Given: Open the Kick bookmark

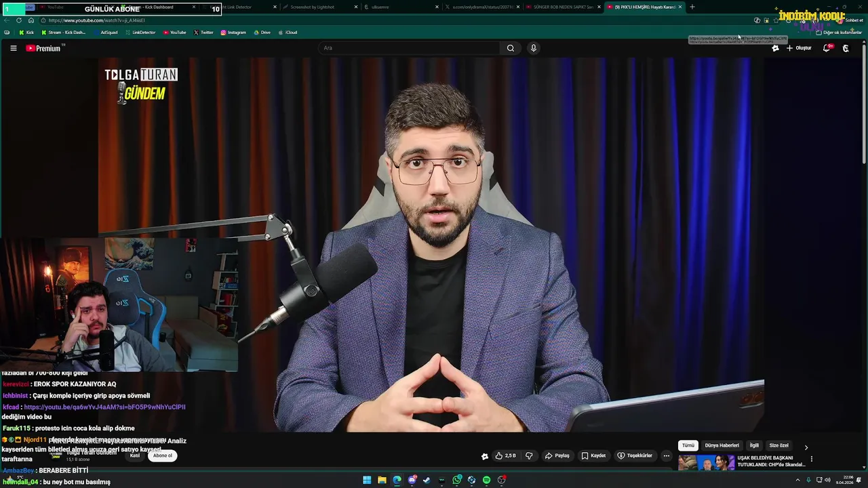Looking at the screenshot, I should tap(26, 33).
